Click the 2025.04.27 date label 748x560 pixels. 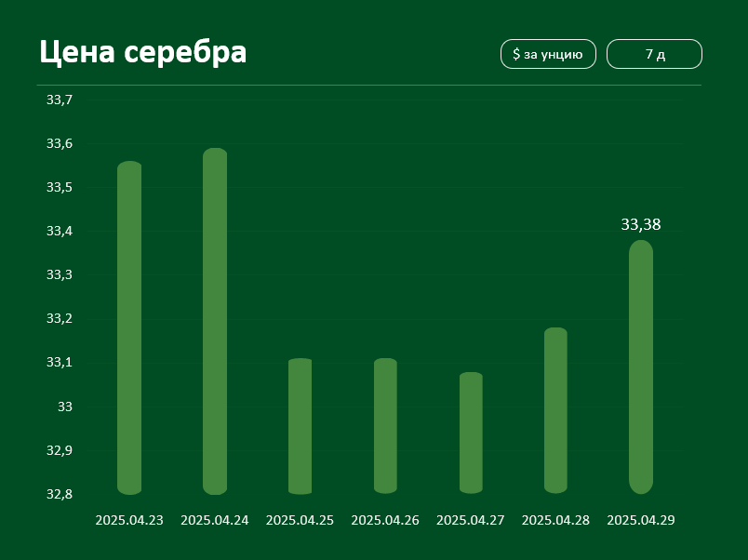click(x=471, y=520)
